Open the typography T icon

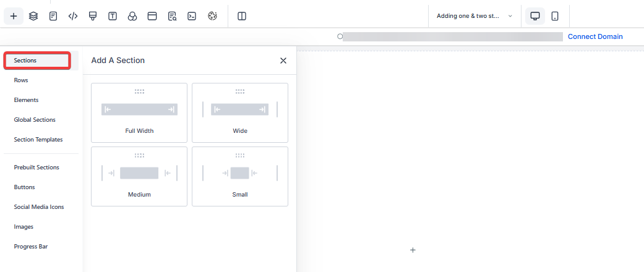click(x=113, y=16)
